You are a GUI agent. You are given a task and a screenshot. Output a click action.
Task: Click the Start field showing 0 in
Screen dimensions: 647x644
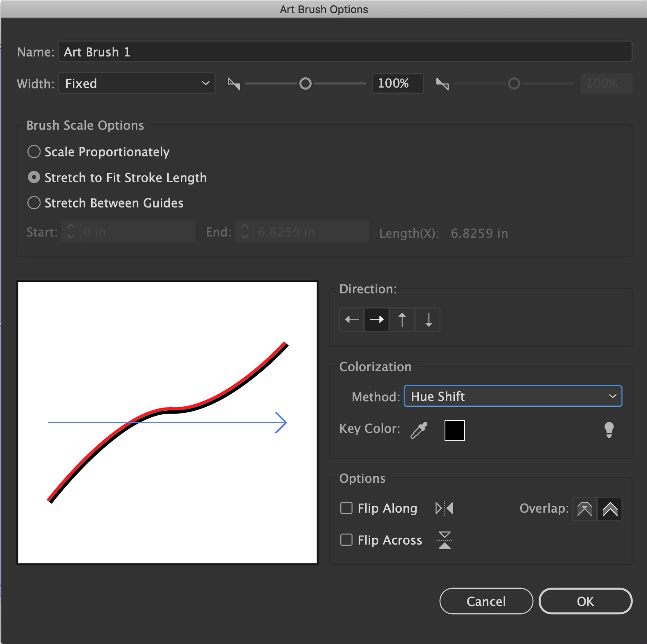[137, 232]
